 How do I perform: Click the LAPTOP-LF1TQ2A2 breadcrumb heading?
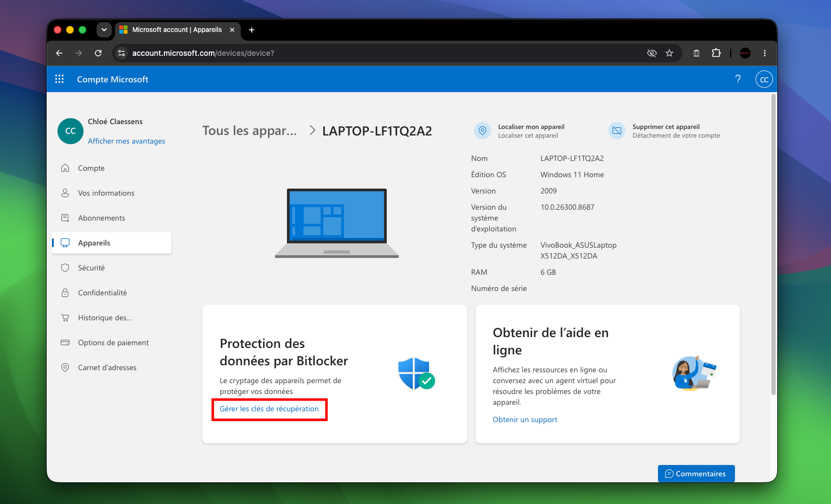(377, 131)
